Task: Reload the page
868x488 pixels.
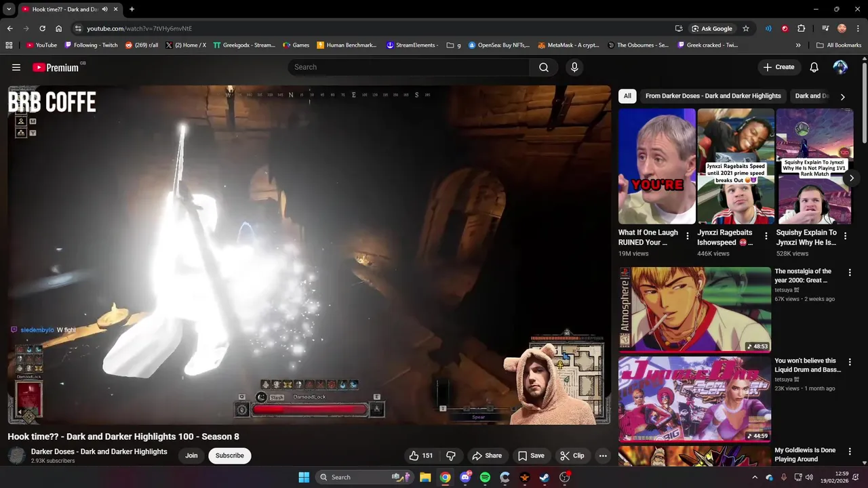Action: 42,28
